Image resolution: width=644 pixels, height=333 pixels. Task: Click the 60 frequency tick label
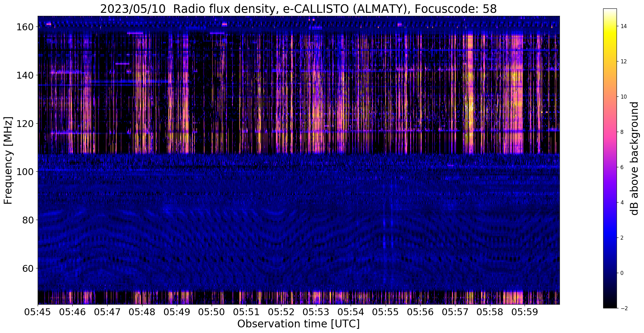(28, 268)
